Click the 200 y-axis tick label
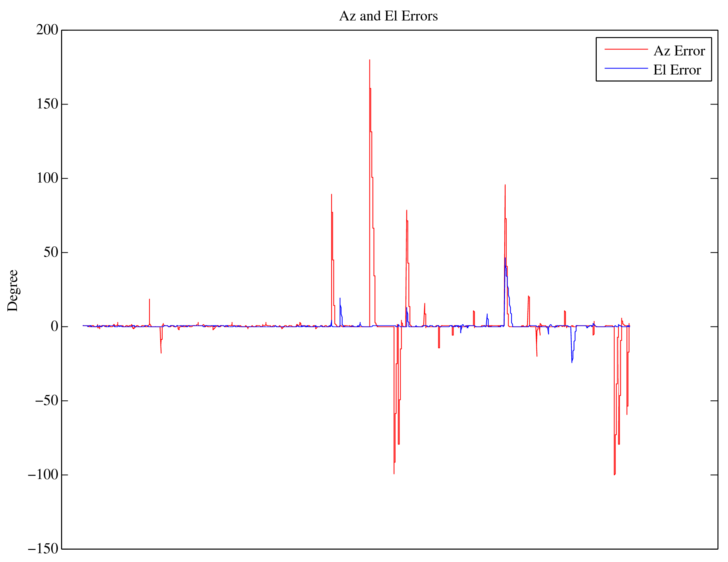 click(x=47, y=30)
